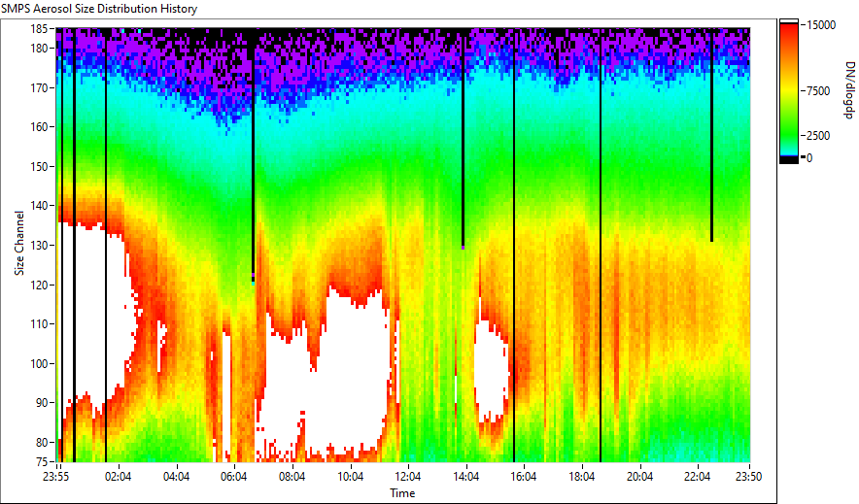The height and width of the screenshot is (504, 859).
Task: Click the 14:04 time axis label
Action: (x=465, y=477)
